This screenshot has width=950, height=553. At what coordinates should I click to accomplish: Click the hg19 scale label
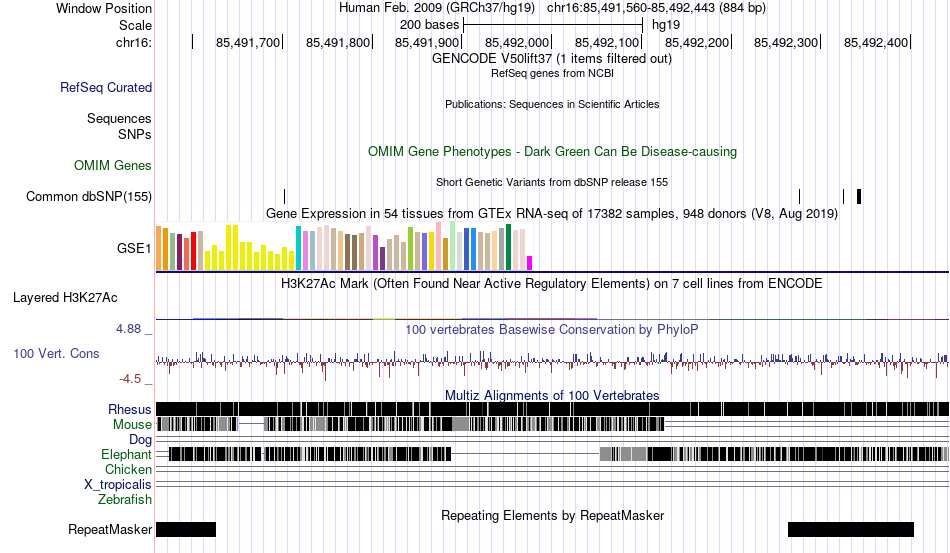coord(666,25)
